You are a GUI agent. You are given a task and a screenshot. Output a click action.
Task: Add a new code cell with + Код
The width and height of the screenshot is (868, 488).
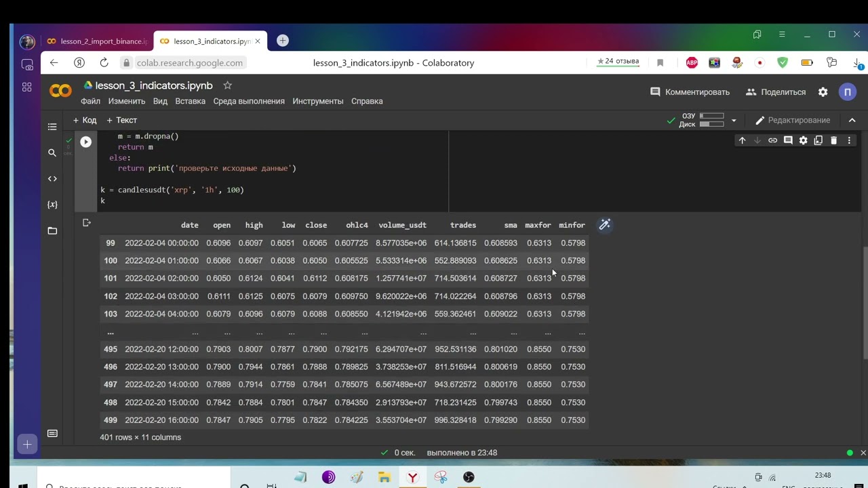(85, 120)
